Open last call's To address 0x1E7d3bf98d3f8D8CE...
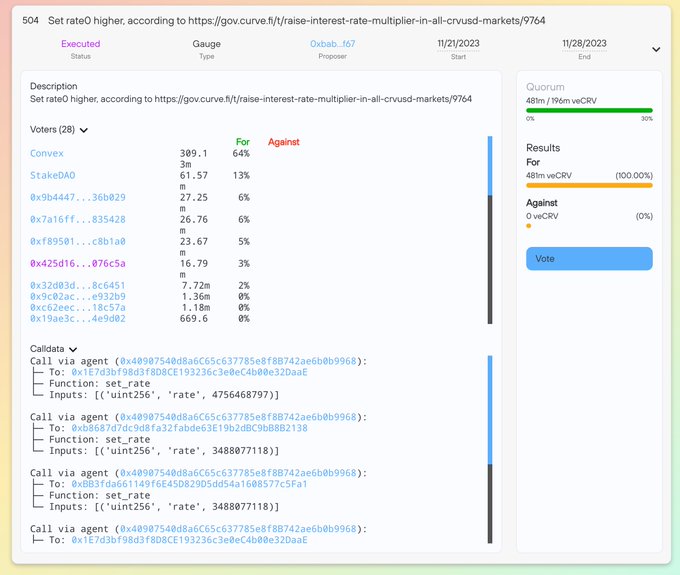Image resolution: width=680 pixels, height=575 pixels. (x=190, y=540)
